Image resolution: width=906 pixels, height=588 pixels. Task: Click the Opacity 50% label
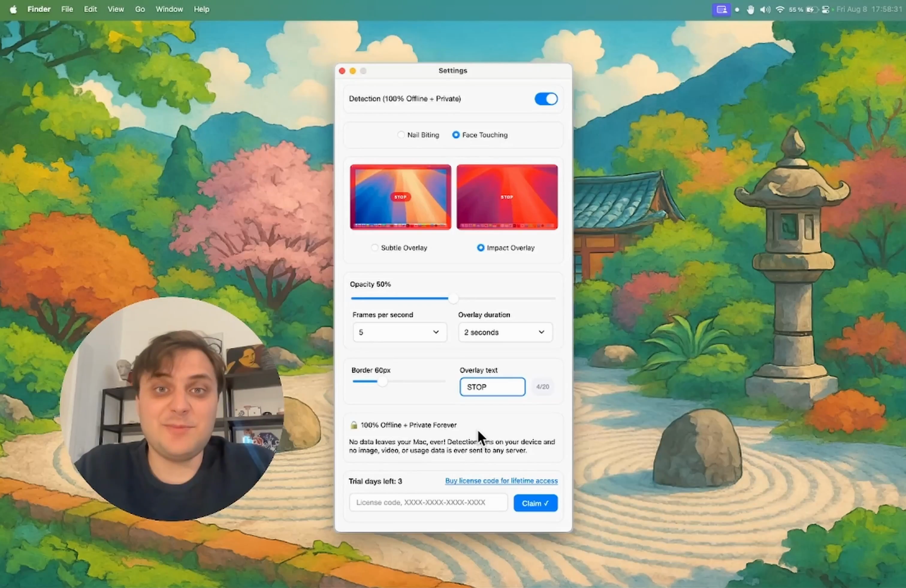[x=370, y=284]
